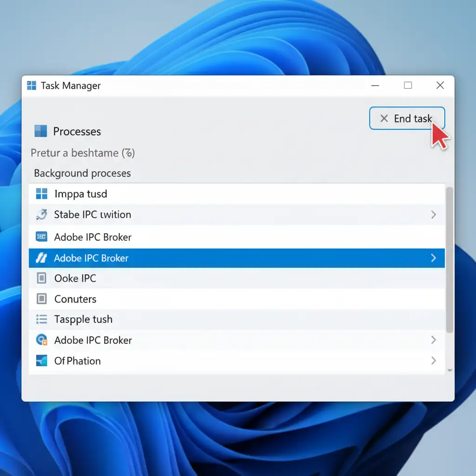Expand the Adobe IPC Broker row above OfPhation

pyautogui.click(x=433, y=340)
